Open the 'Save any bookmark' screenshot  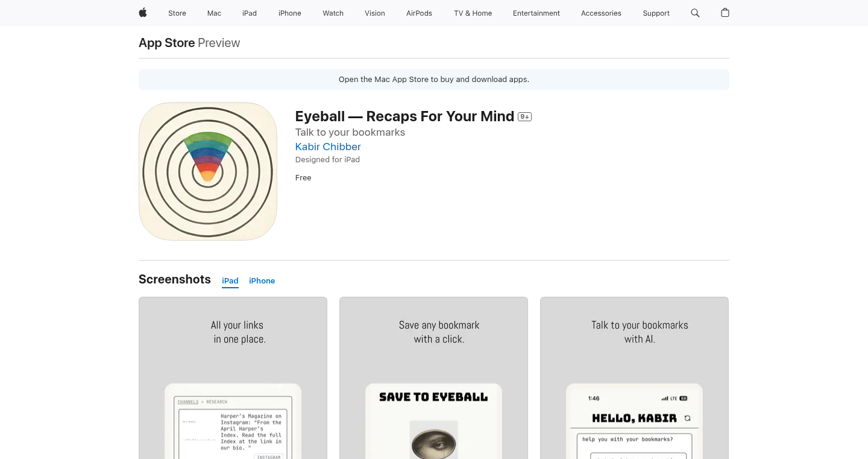pos(433,378)
